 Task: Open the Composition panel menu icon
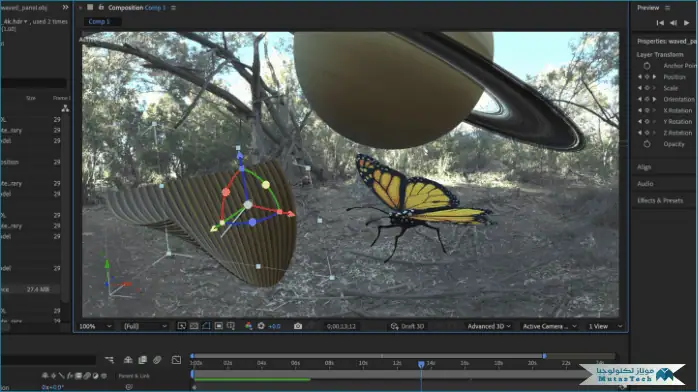click(x=173, y=8)
